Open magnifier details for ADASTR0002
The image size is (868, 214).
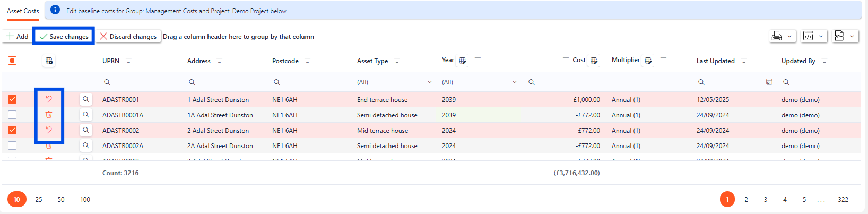(85, 130)
